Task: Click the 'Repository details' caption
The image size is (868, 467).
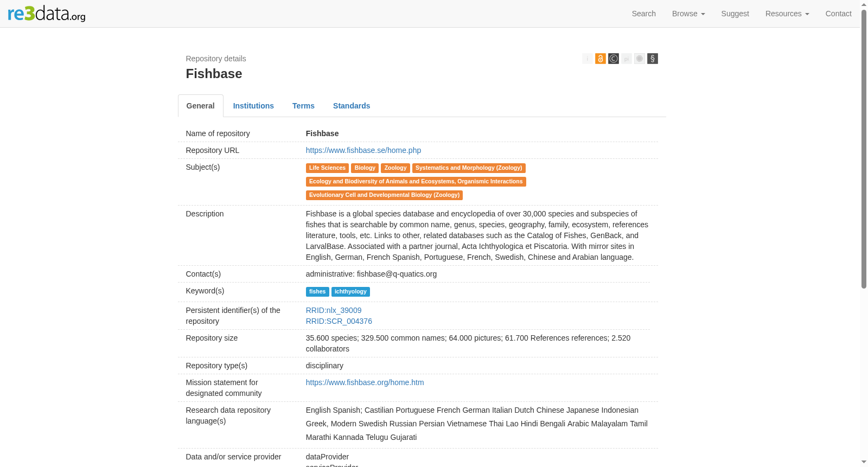Action: (x=215, y=59)
